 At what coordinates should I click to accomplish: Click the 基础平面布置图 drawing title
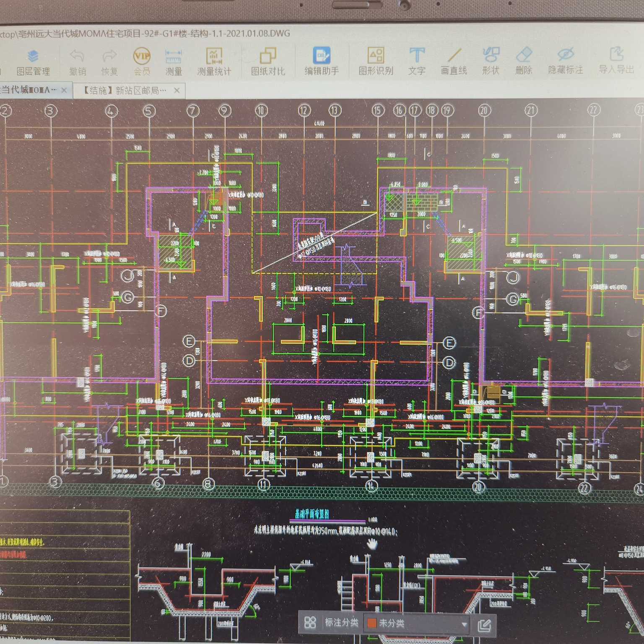312,514
